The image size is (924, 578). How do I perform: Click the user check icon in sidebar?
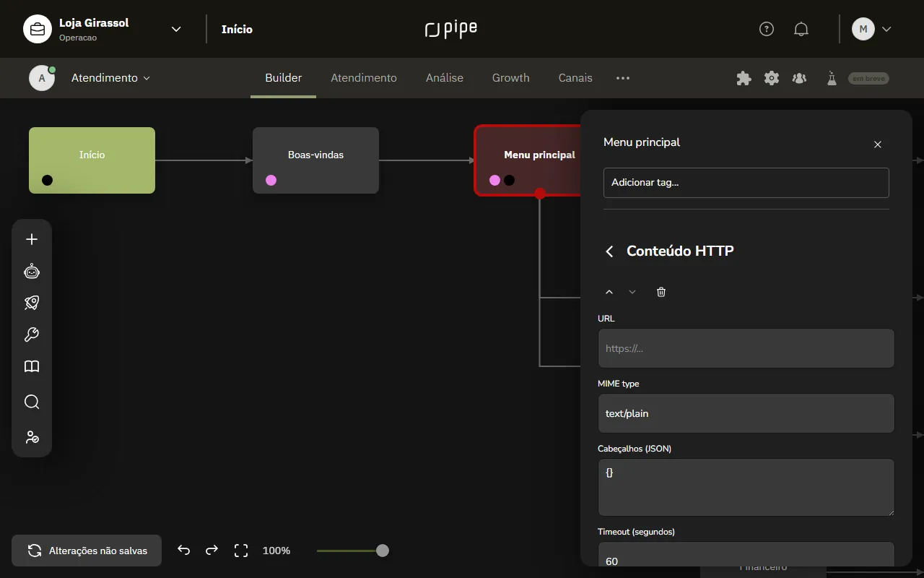click(32, 437)
